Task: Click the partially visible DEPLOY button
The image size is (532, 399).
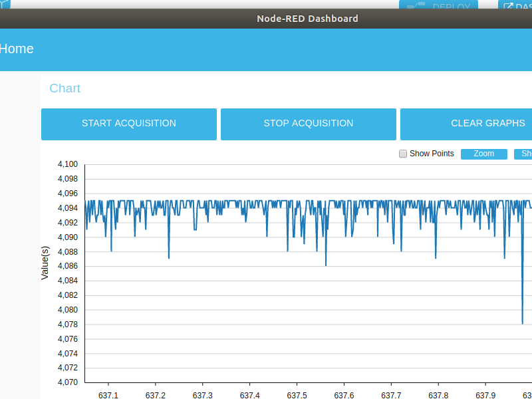Action: [438, 5]
